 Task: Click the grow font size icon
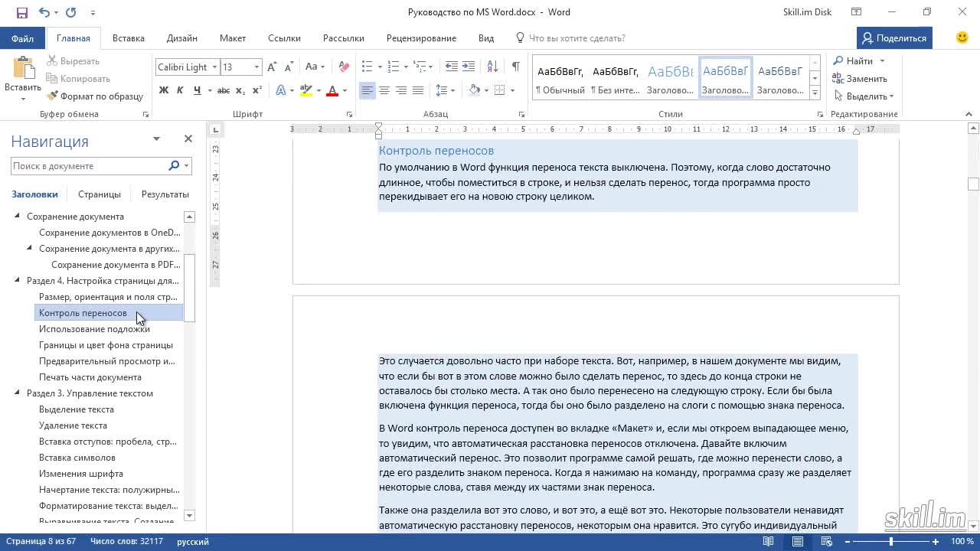[273, 67]
